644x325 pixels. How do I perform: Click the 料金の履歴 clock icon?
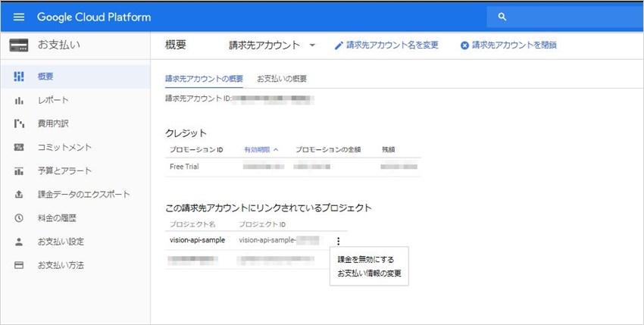19,218
